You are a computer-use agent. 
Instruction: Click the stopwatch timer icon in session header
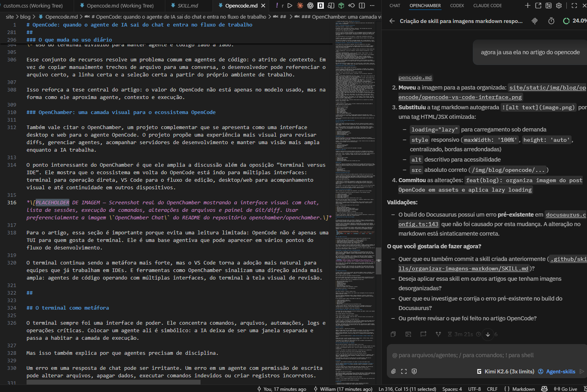(x=551, y=21)
